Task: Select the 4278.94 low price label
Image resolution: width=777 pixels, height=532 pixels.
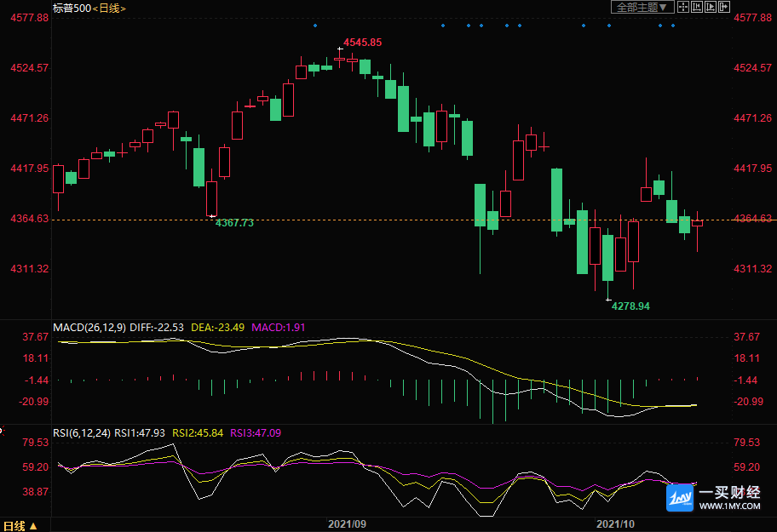Action: tap(630, 306)
